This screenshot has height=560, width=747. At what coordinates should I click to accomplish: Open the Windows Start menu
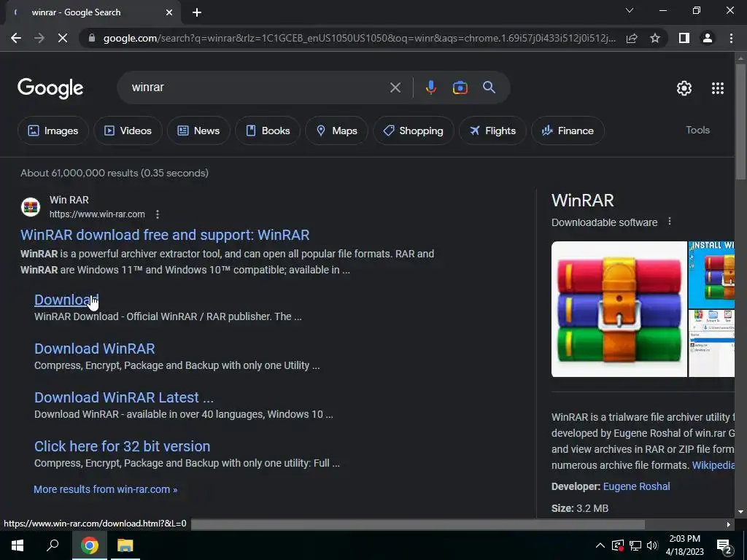point(18,545)
